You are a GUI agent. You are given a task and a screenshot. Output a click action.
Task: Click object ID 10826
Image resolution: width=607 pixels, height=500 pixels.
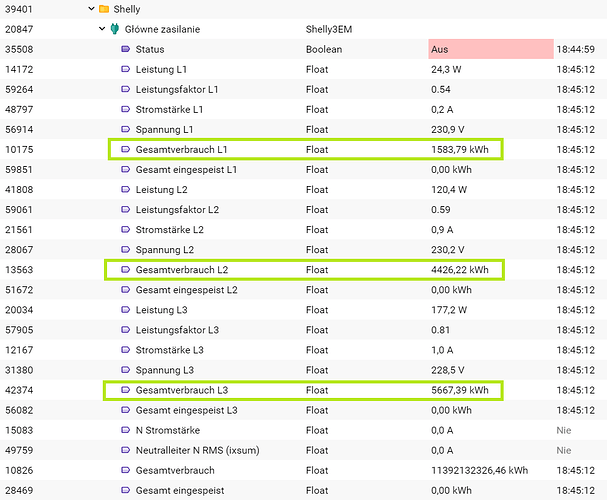(x=19, y=471)
